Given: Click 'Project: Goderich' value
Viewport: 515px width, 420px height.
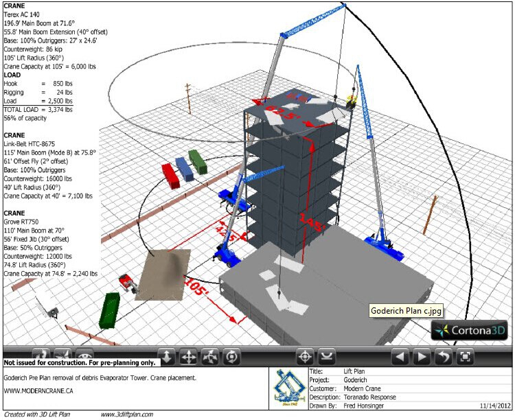Looking at the screenshot, I should click(x=355, y=380).
